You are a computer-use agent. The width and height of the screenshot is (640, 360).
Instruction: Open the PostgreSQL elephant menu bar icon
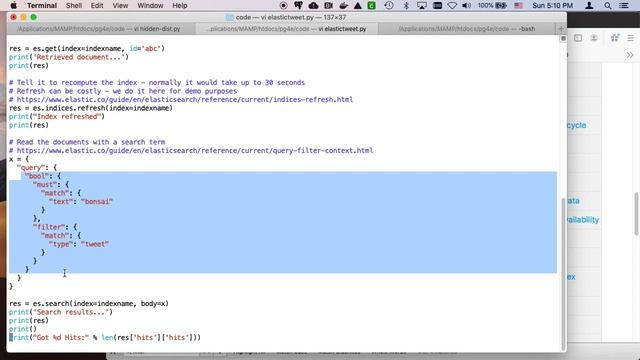pyautogui.click(x=298, y=5)
